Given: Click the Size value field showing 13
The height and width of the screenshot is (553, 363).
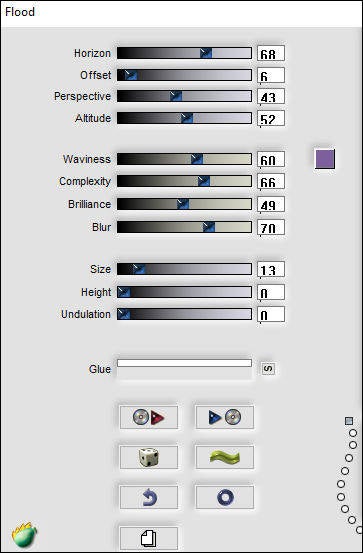Looking at the screenshot, I should [271, 269].
